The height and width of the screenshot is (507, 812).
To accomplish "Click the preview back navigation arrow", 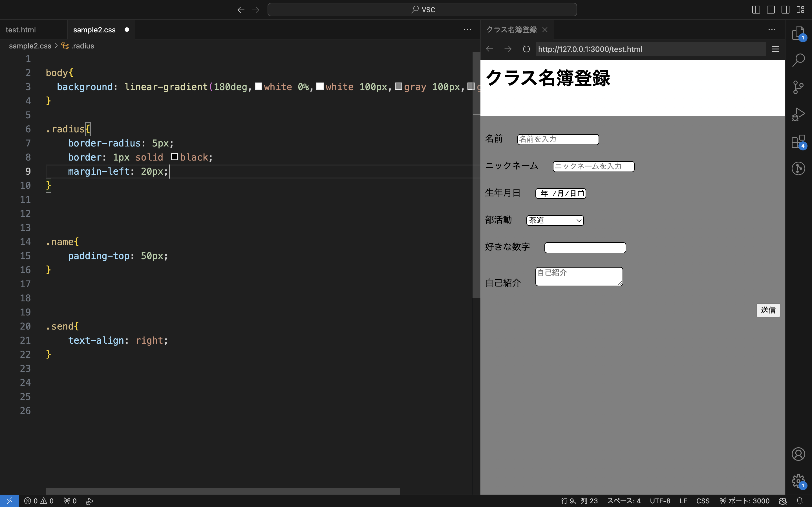I will click(x=489, y=49).
